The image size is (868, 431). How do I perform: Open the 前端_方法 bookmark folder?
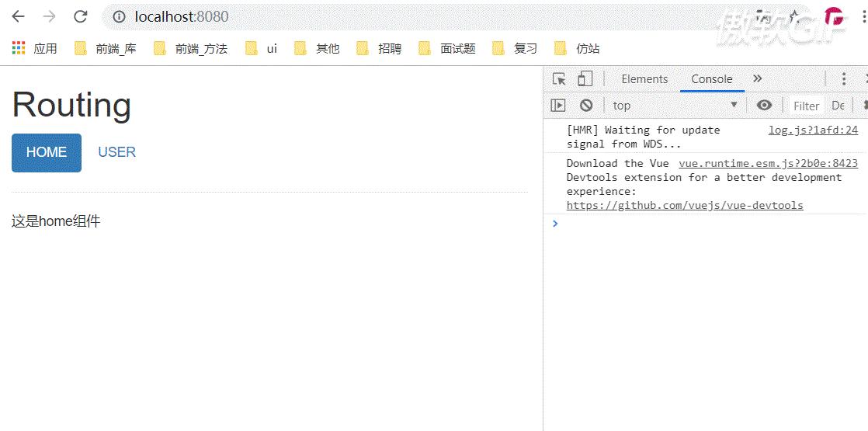coord(191,49)
